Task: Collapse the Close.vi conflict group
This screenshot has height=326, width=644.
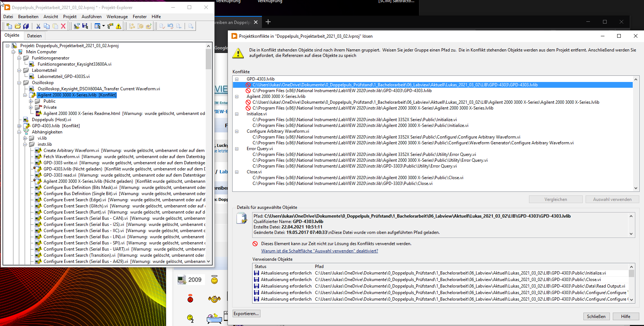Action: (237, 172)
